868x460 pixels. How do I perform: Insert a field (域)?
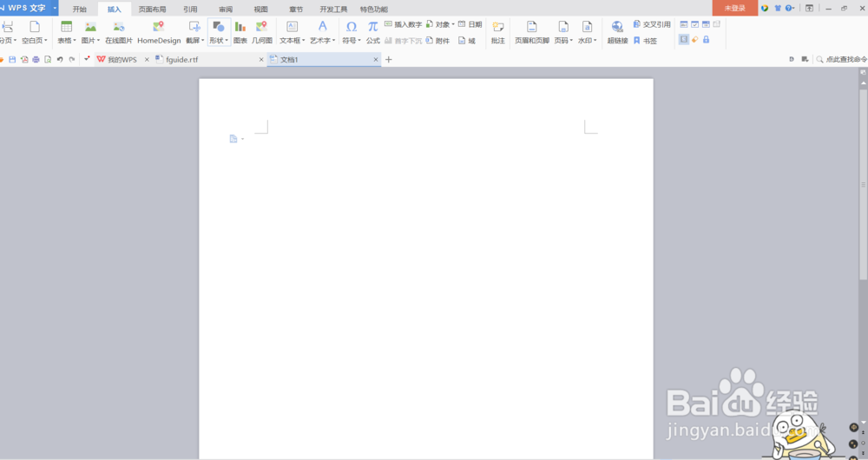click(x=467, y=41)
